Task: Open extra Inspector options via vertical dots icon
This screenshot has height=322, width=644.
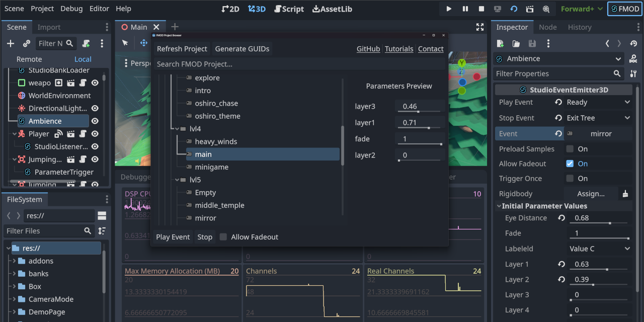Action: tap(548, 44)
